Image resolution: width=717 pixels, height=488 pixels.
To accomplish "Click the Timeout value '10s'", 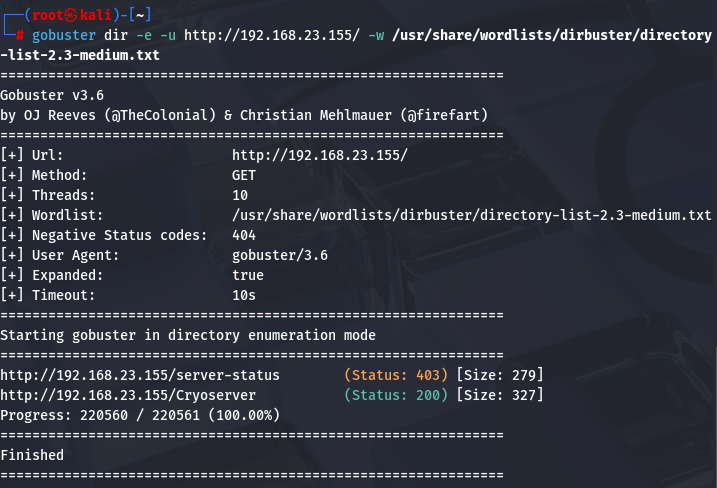I will click(x=244, y=295).
